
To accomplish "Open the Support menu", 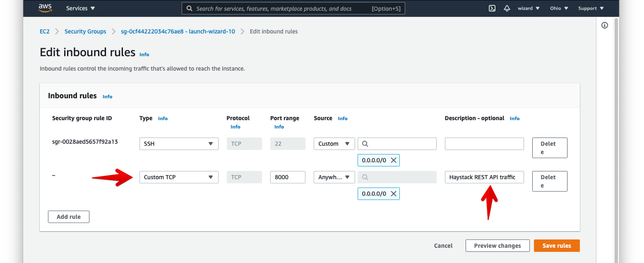I will click(x=590, y=8).
